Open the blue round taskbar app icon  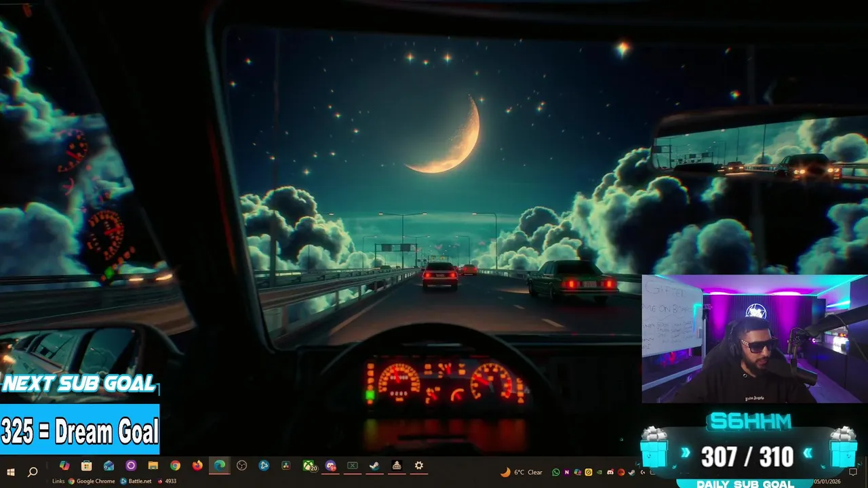(264, 466)
